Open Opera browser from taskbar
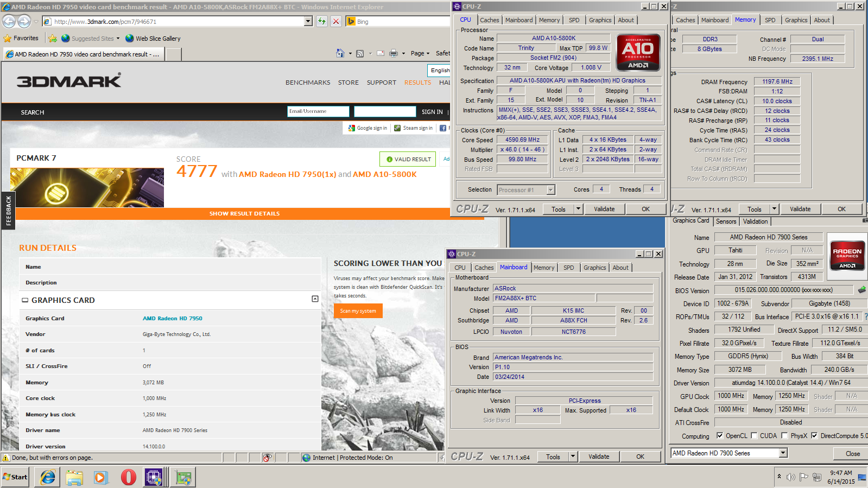This screenshot has height=488, width=868. [128, 477]
